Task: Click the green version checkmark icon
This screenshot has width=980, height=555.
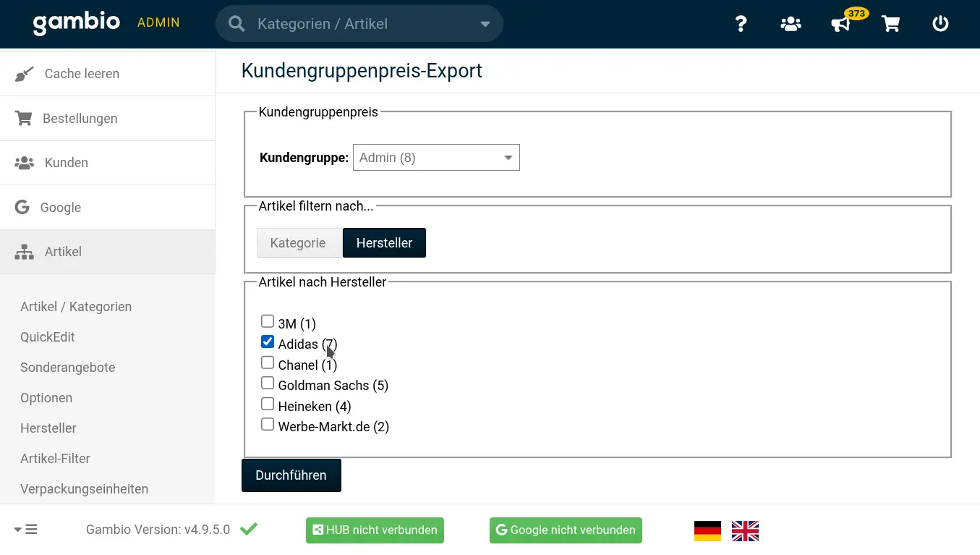Action: [249, 529]
